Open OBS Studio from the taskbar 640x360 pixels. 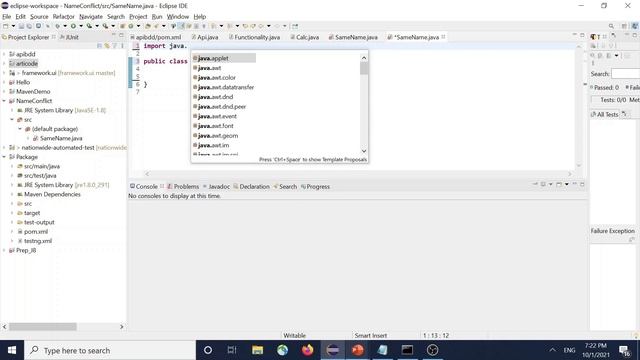[x=433, y=350]
